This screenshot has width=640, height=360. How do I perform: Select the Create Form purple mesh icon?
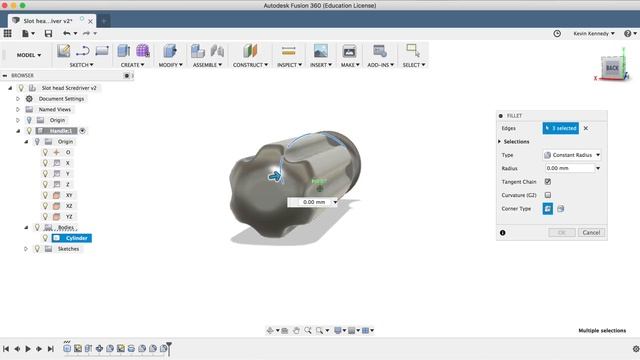tap(143, 51)
